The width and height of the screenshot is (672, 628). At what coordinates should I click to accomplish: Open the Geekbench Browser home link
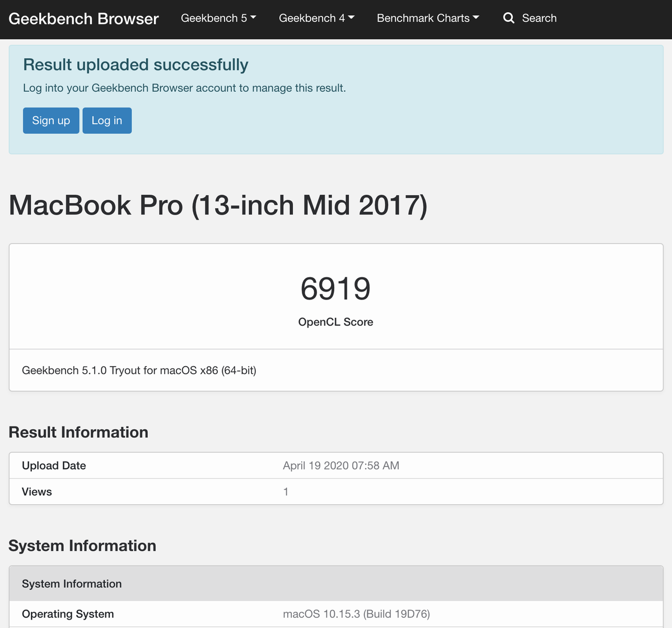[x=83, y=19]
